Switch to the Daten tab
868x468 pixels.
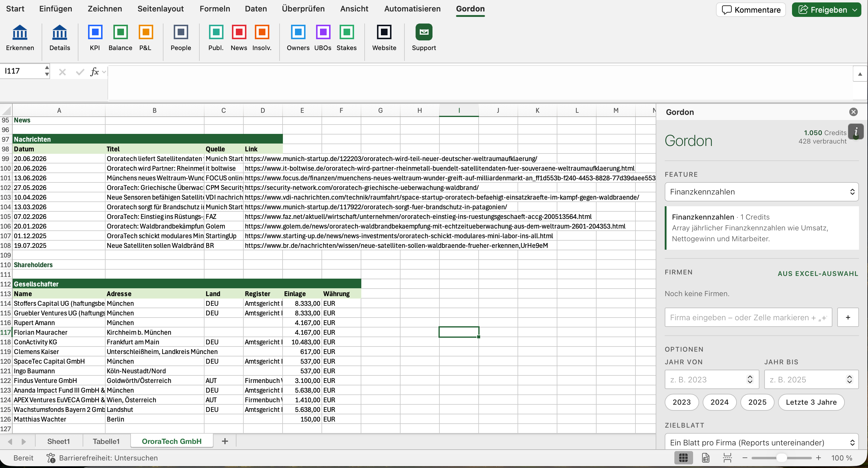[x=256, y=9]
